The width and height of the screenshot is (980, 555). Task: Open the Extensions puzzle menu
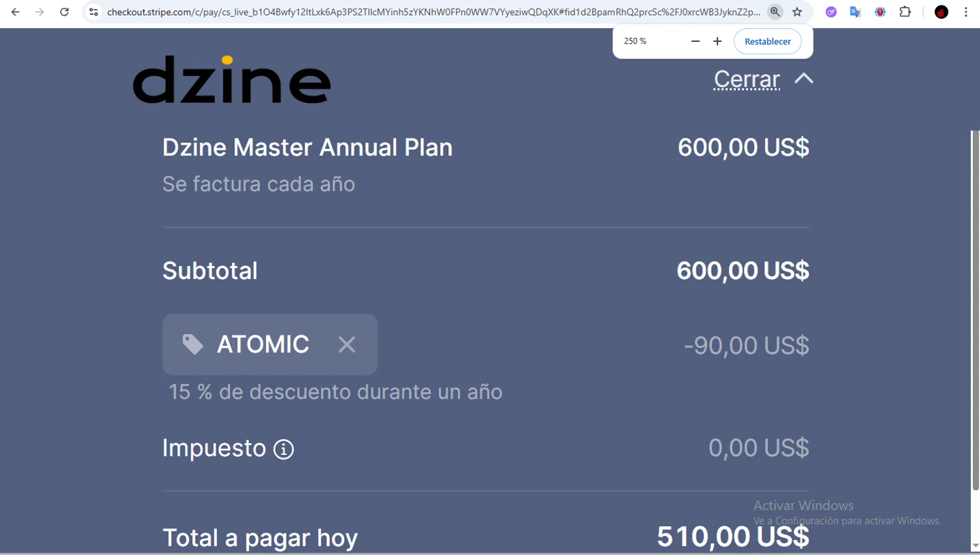click(905, 12)
